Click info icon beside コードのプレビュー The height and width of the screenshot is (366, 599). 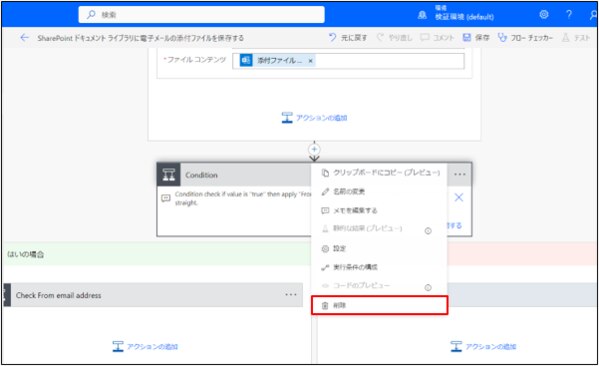pos(428,287)
